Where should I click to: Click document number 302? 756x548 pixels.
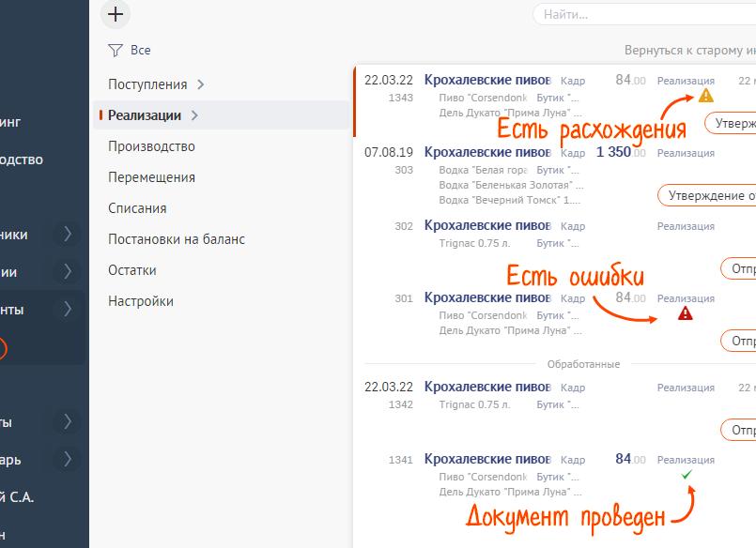tap(404, 226)
